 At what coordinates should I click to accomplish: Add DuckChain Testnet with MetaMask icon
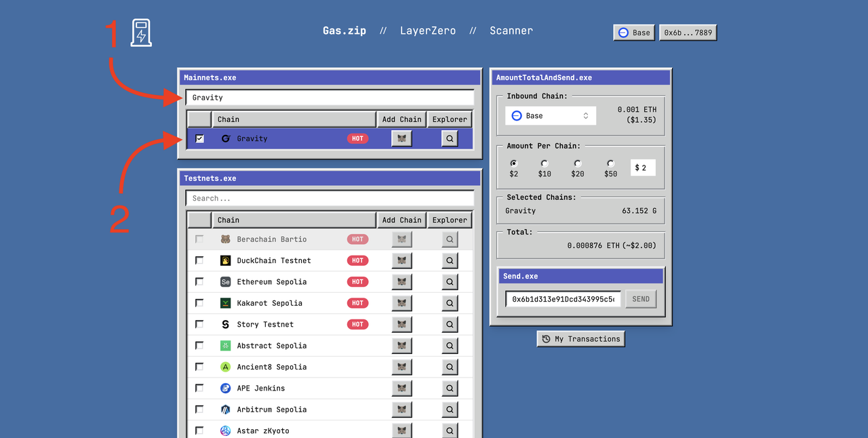coord(401,260)
